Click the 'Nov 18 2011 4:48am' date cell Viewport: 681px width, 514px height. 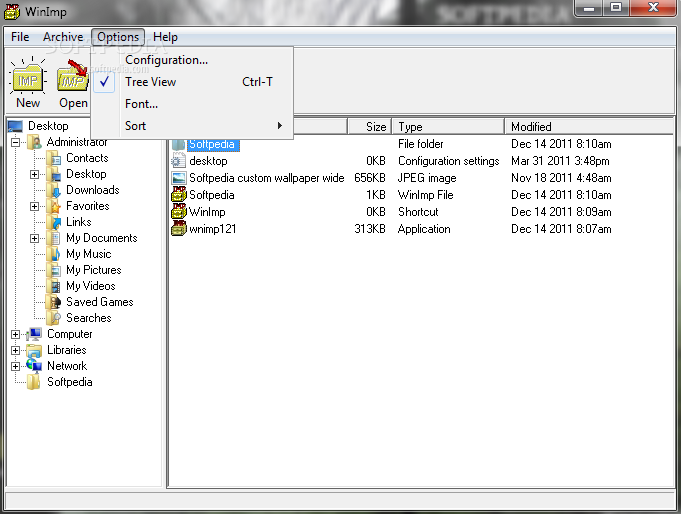click(x=561, y=178)
